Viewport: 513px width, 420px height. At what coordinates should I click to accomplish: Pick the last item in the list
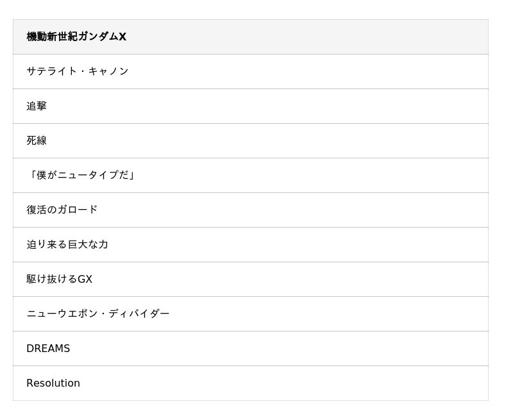[53, 383]
